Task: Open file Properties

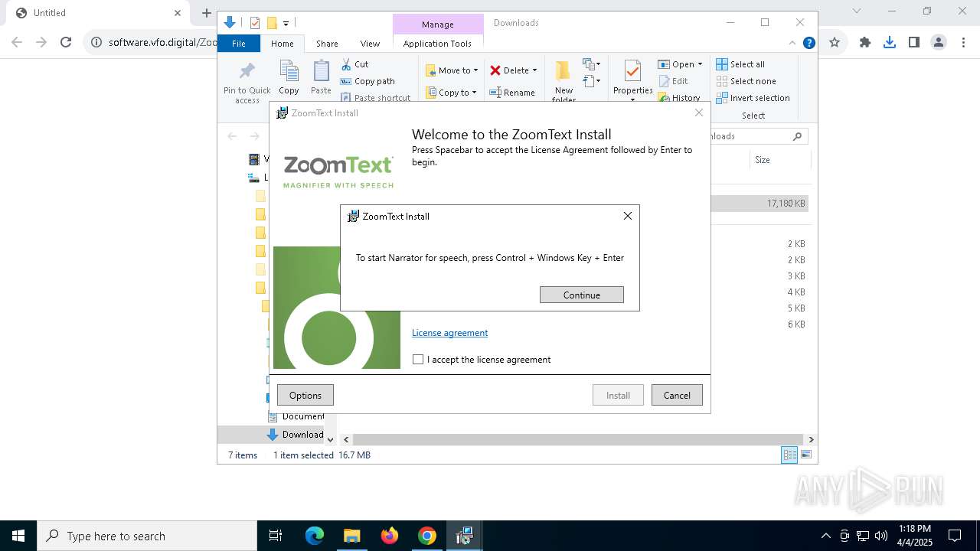Action: click(x=632, y=78)
